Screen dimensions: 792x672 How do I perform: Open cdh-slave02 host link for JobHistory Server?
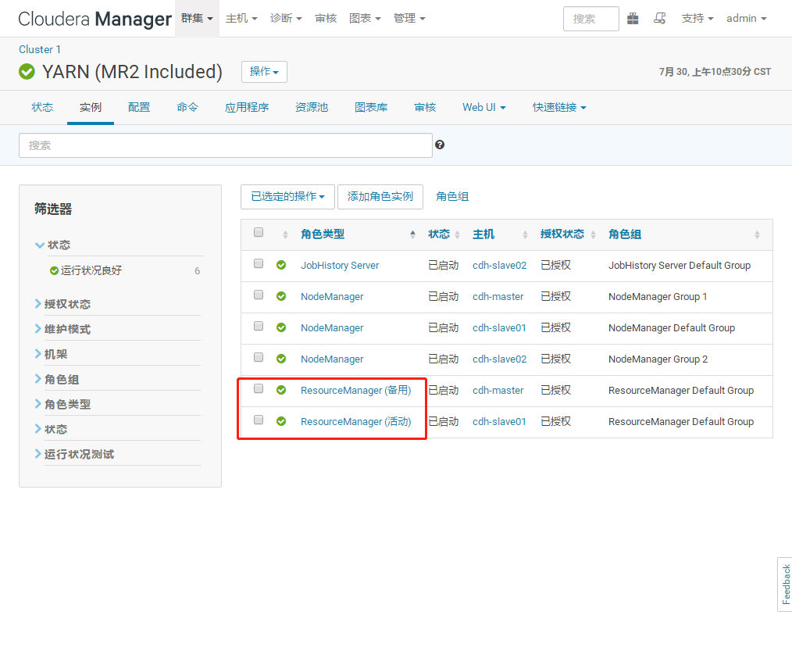[500, 265]
